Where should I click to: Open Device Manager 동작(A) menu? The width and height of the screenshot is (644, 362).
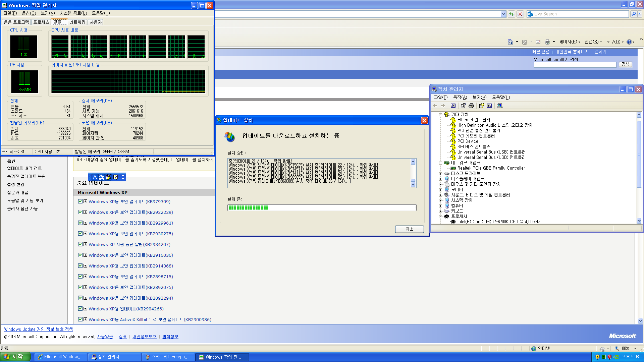(x=460, y=97)
